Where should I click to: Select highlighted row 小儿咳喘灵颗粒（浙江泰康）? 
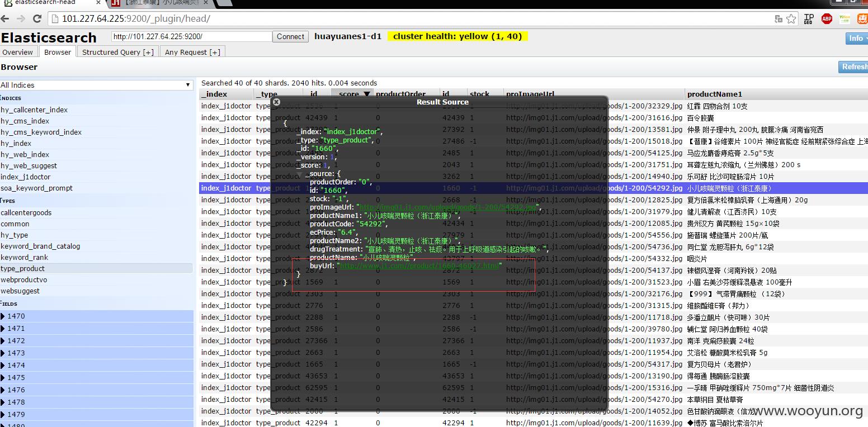tap(533, 188)
